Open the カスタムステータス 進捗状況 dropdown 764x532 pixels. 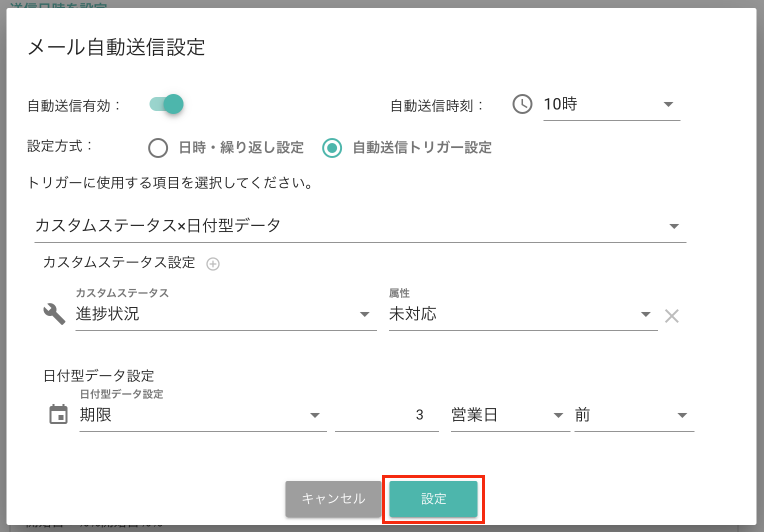226,314
